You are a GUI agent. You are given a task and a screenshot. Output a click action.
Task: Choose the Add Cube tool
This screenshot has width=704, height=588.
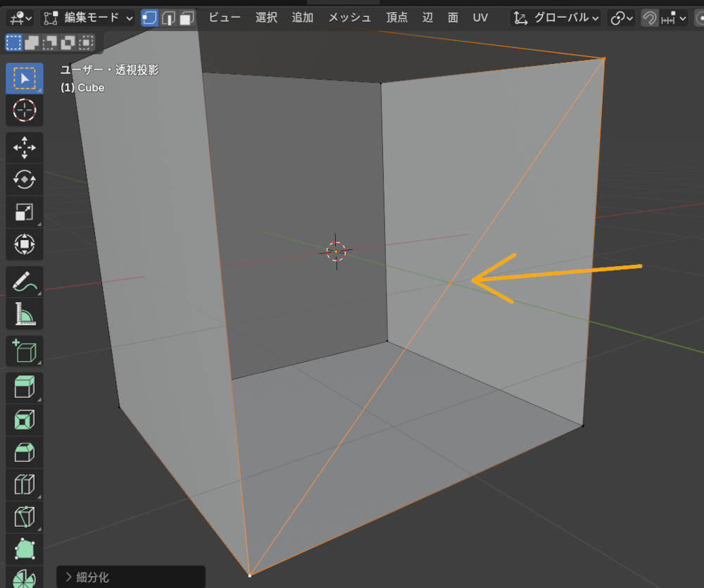pyautogui.click(x=25, y=351)
